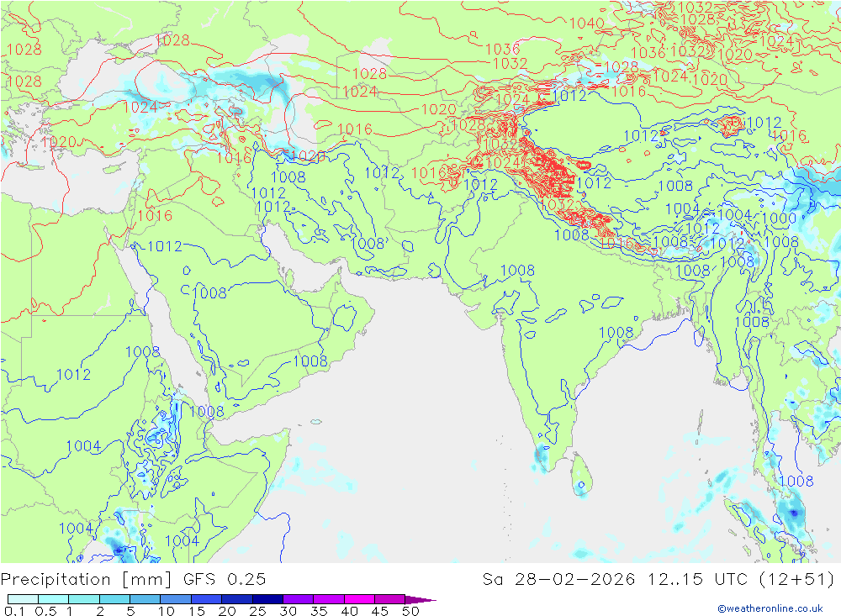Click legend scale value "35"
Screen dimensions: 841x616
(319, 611)
